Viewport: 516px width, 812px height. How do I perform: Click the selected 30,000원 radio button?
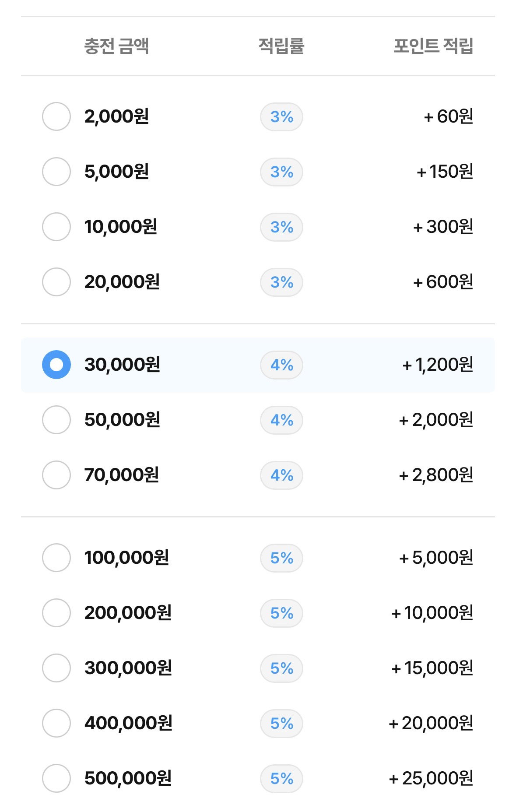56,365
